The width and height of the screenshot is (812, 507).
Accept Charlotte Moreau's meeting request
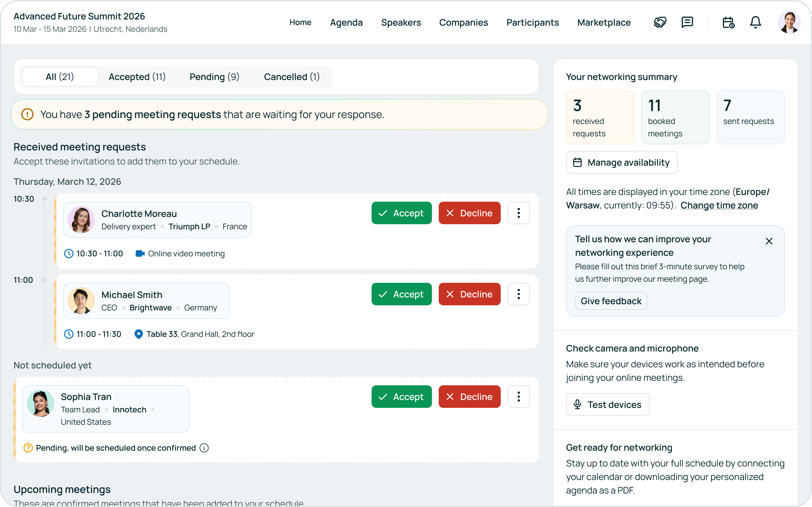tap(401, 213)
